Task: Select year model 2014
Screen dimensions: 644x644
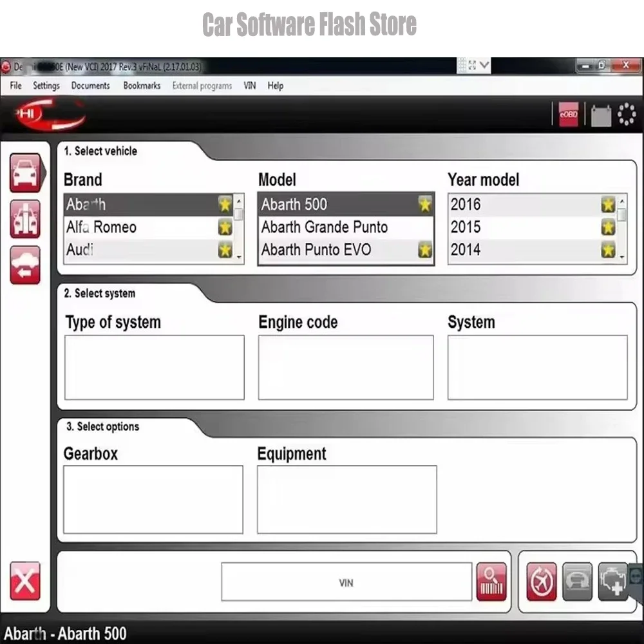Action: click(533, 250)
